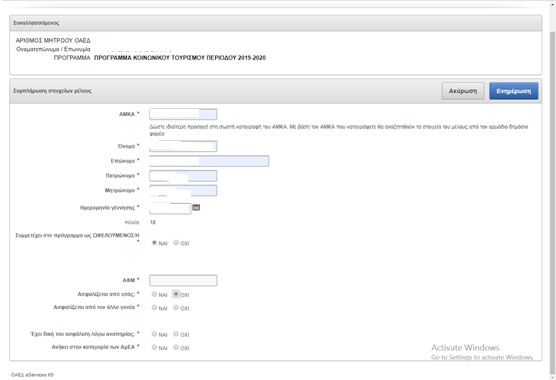Select ΟΧΙ for Ανήκει στην κατηγορία των ΑμΕΑ
The image size is (556, 380).
tap(176, 347)
